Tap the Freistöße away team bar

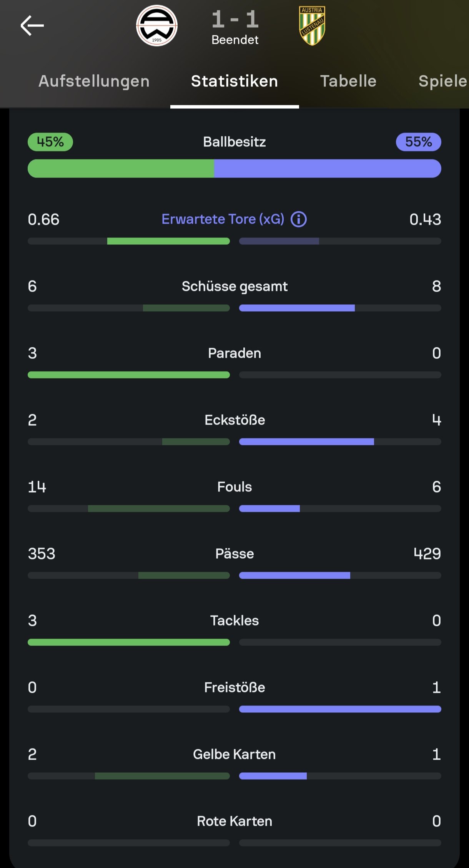pyautogui.click(x=340, y=709)
